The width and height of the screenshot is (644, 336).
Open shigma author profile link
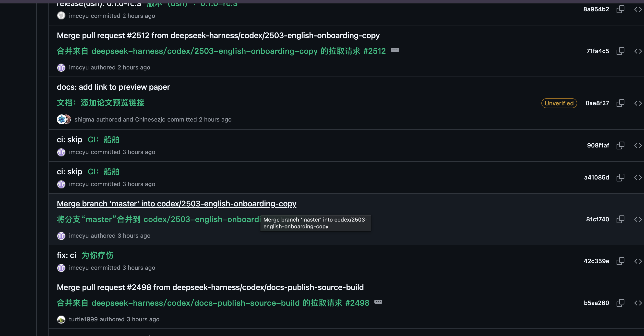coord(84,120)
